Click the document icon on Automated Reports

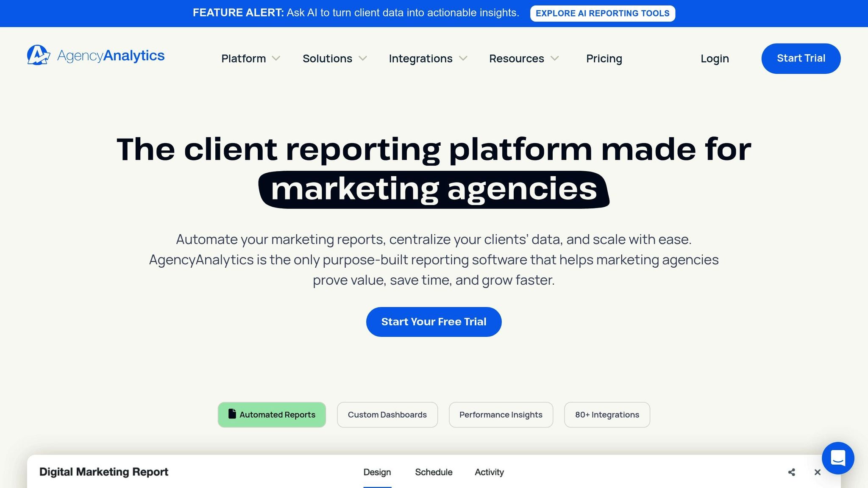[232, 414]
